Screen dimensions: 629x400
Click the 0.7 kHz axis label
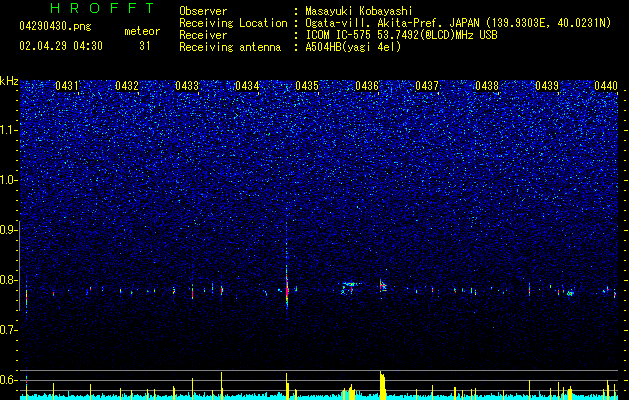[x=8, y=330]
